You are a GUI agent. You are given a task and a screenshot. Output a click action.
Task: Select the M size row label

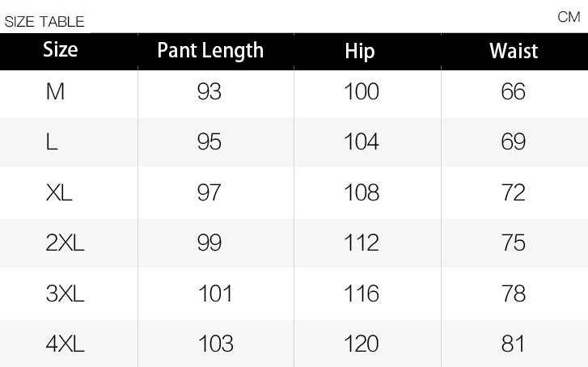[55, 92]
